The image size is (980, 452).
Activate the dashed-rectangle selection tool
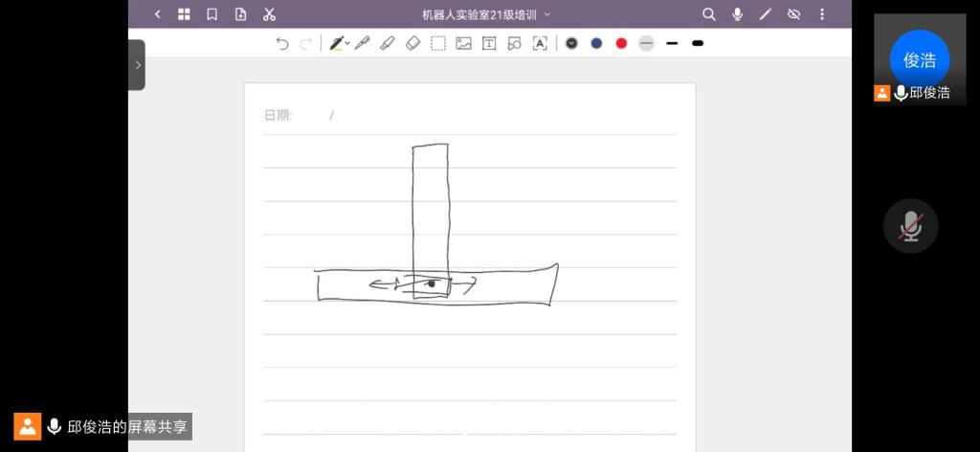(438, 43)
